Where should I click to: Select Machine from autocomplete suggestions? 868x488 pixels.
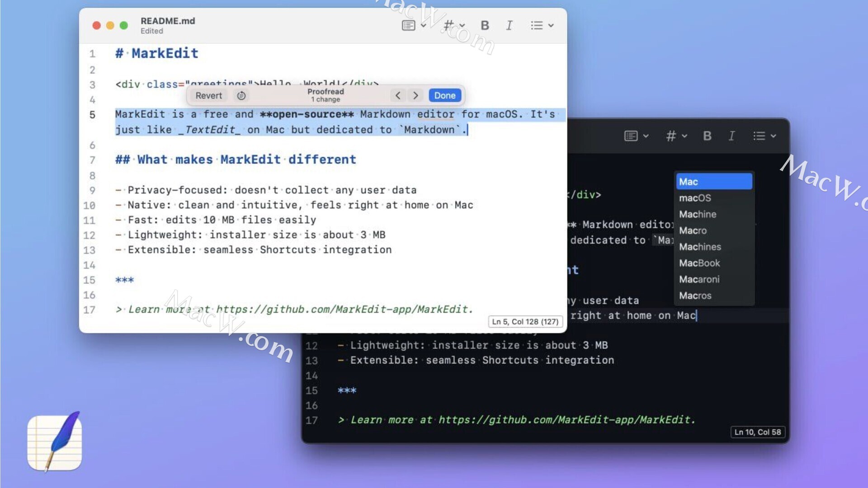698,214
